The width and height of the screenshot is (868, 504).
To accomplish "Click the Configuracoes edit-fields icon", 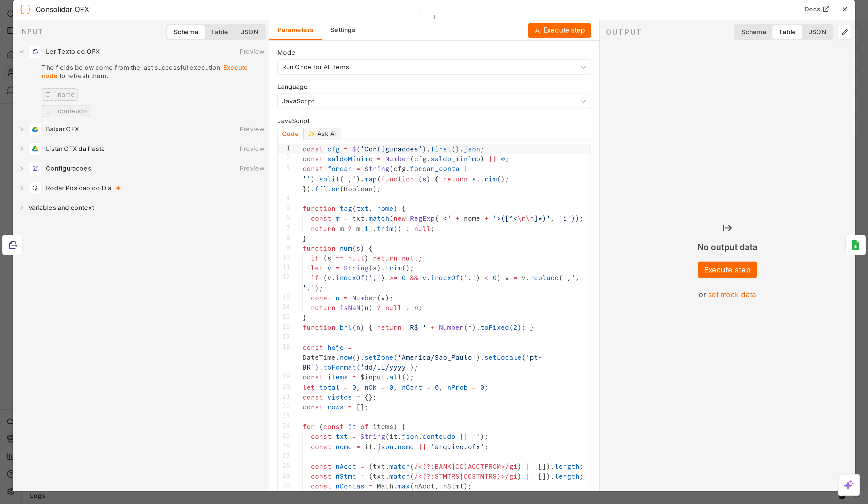I will 35,169.
